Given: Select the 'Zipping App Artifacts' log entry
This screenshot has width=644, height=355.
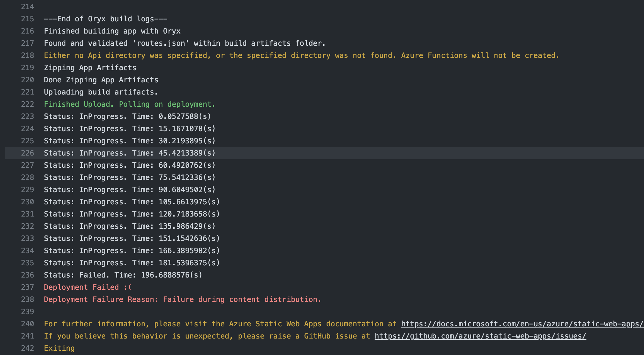Looking at the screenshot, I should (90, 67).
